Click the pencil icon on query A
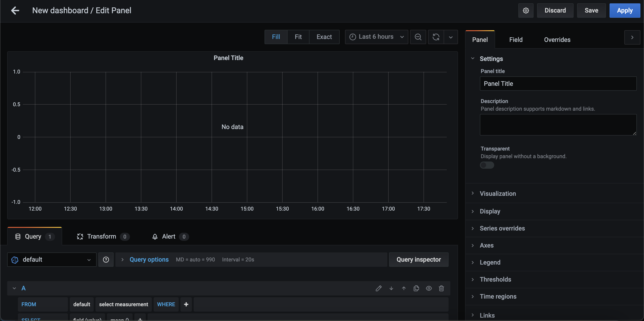The image size is (644, 321). [x=379, y=288]
